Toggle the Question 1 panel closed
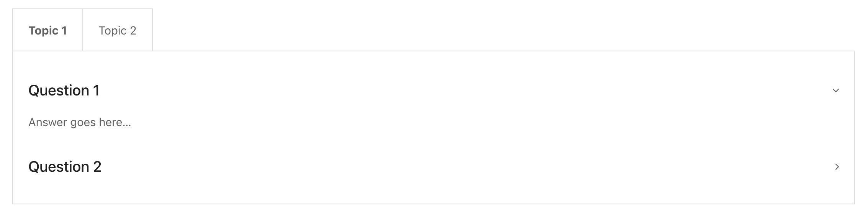 (x=64, y=90)
